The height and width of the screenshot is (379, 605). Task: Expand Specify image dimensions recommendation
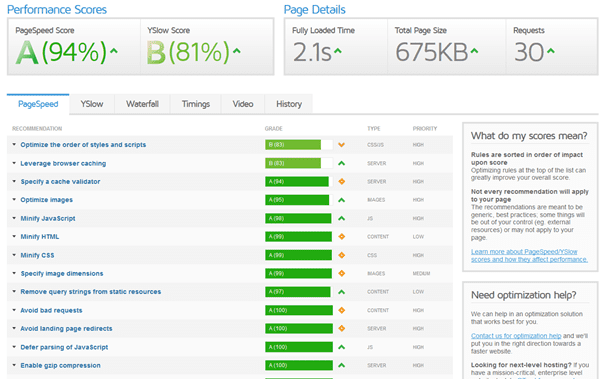point(14,273)
